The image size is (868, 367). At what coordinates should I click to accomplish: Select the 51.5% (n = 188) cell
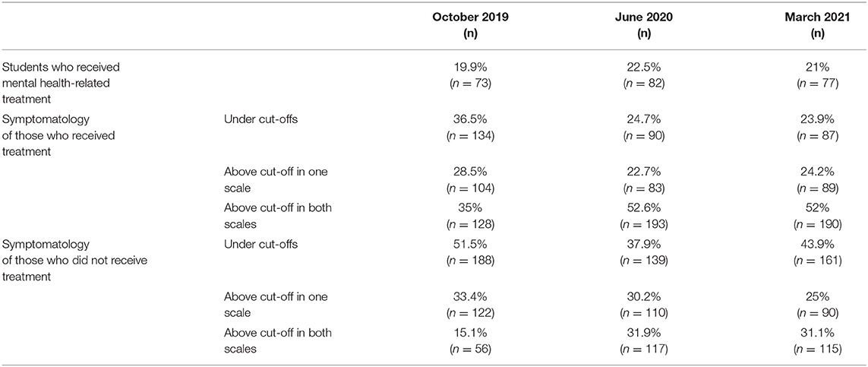(470, 255)
